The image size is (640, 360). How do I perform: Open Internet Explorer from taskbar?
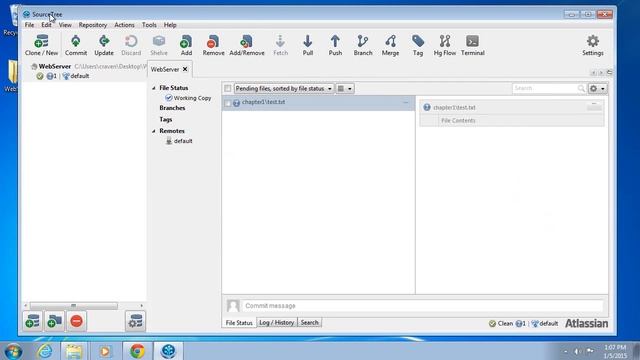(44, 351)
